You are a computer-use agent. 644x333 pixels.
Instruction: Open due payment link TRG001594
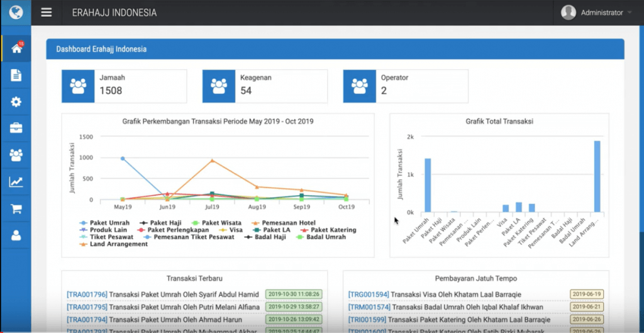coord(369,294)
